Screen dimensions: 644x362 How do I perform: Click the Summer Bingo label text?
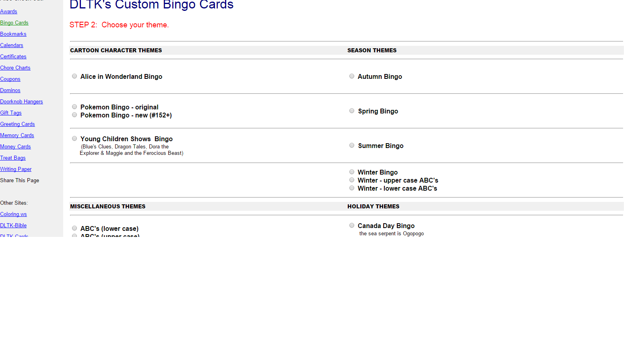tap(381, 146)
